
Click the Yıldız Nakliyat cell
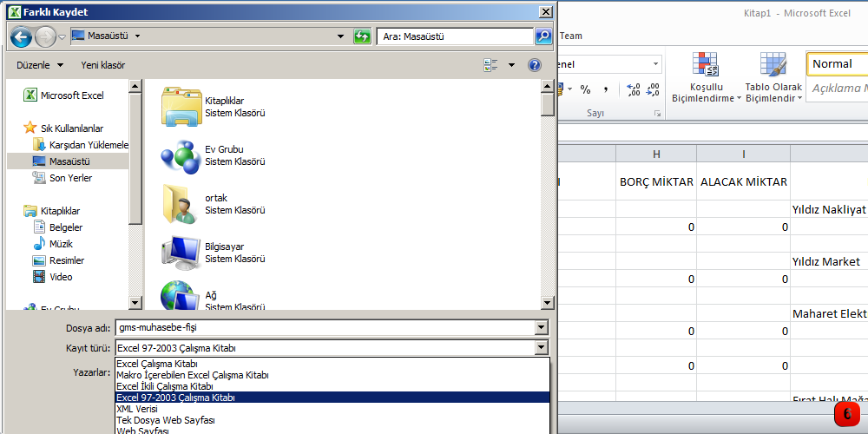pyautogui.click(x=829, y=209)
